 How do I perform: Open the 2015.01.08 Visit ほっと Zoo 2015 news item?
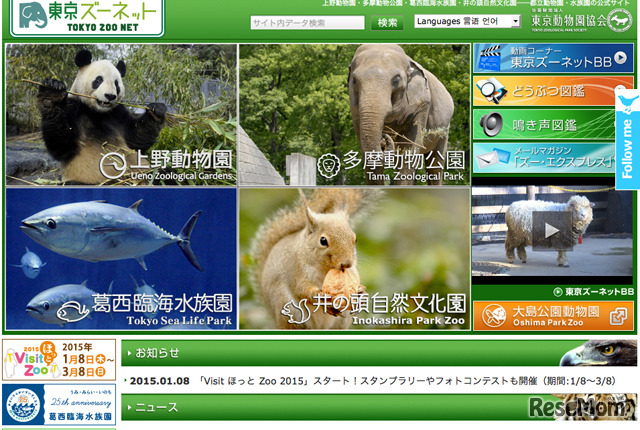370,381
